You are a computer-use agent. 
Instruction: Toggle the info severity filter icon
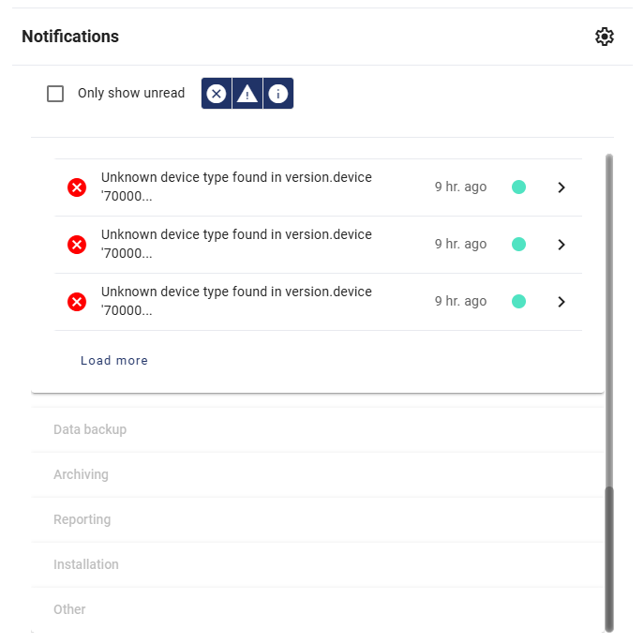pyautogui.click(x=278, y=94)
